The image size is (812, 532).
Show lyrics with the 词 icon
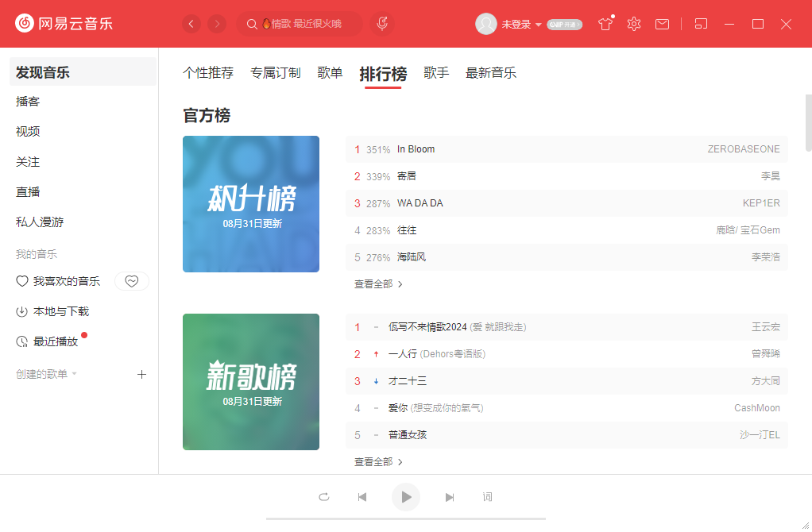point(488,496)
